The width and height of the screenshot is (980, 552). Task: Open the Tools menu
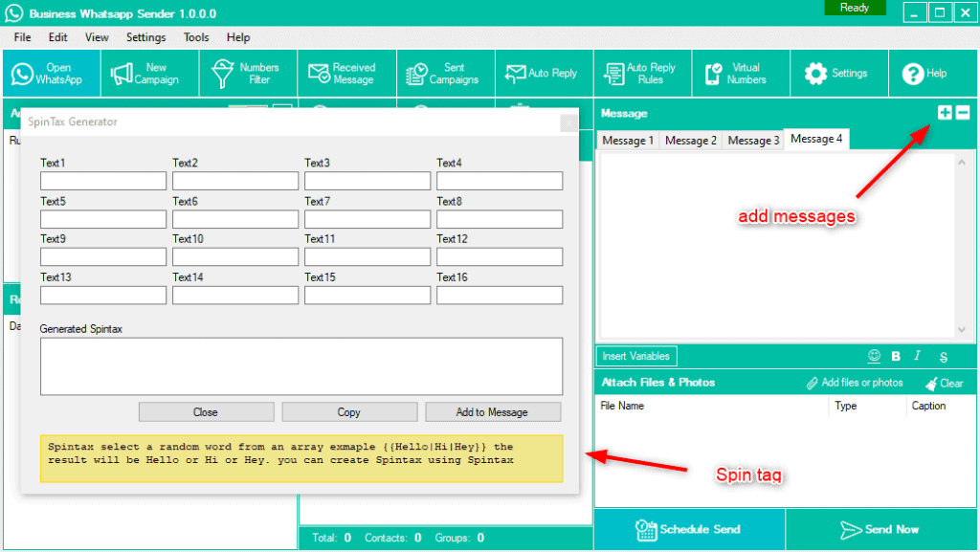click(x=196, y=37)
